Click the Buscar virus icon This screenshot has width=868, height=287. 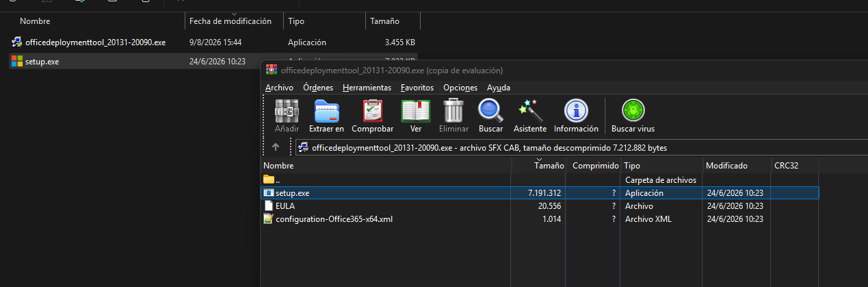(x=633, y=111)
